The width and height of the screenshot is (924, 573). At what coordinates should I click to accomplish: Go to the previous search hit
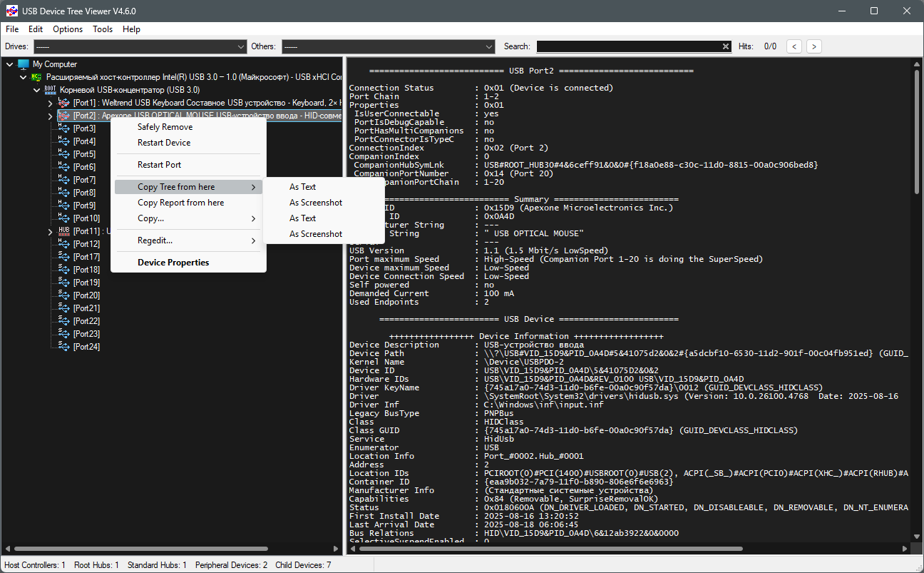tap(794, 46)
